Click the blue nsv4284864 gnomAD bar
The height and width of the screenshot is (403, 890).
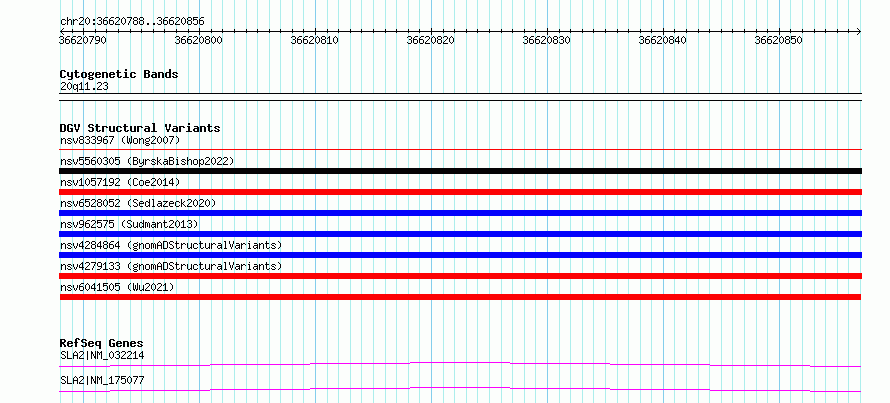pyautogui.click(x=460, y=255)
